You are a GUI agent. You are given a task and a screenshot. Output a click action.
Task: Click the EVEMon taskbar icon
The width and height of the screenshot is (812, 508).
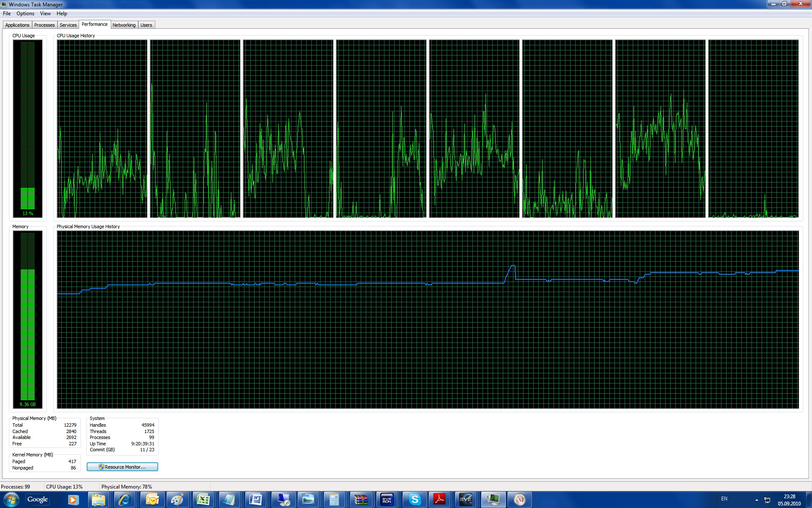pos(387,500)
